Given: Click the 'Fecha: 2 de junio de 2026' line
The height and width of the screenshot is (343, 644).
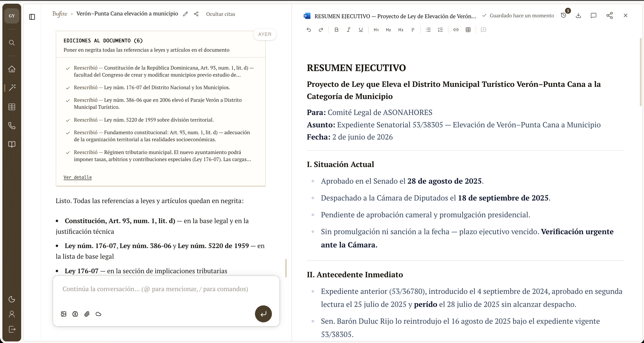Looking at the screenshot, I should point(350,137).
